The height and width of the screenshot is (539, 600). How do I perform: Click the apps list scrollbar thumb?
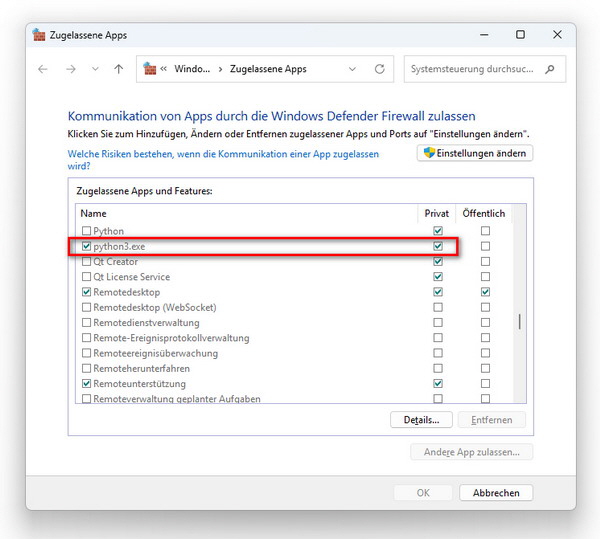coord(519,322)
